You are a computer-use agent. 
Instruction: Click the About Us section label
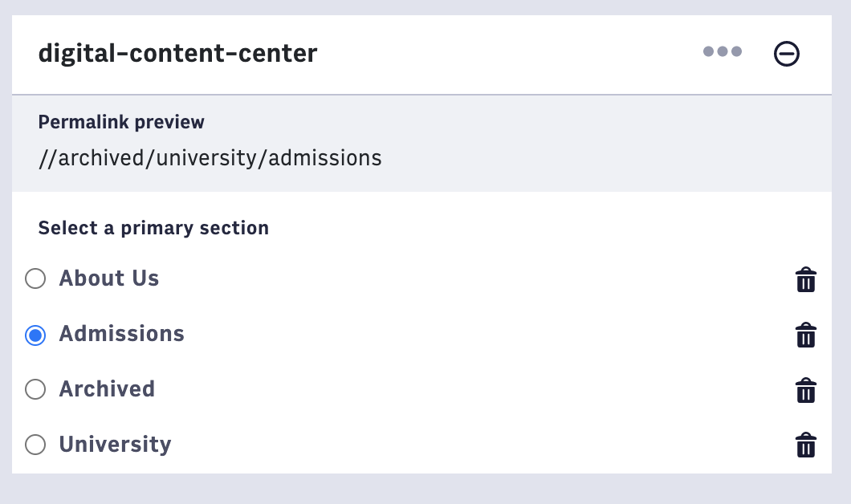109,278
